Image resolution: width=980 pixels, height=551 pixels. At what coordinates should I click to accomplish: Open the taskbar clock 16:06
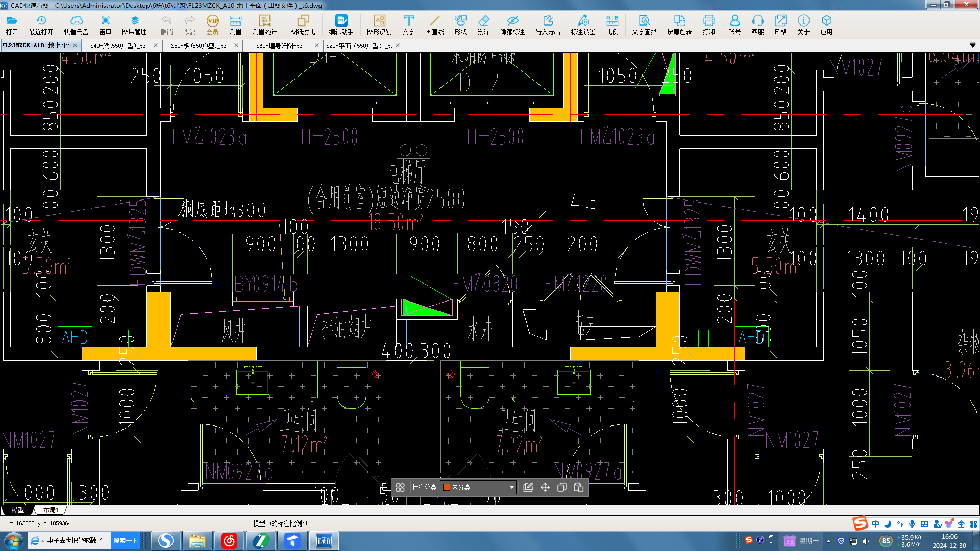[x=949, y=541]
